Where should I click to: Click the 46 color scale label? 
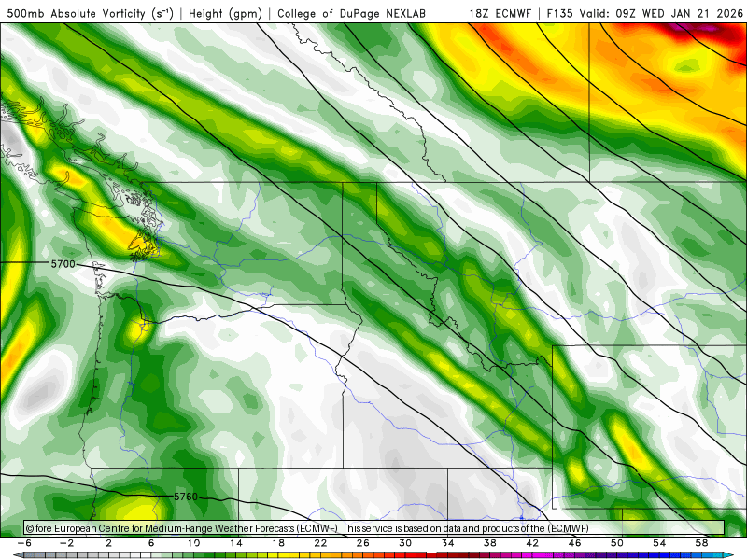coord(574,543)
